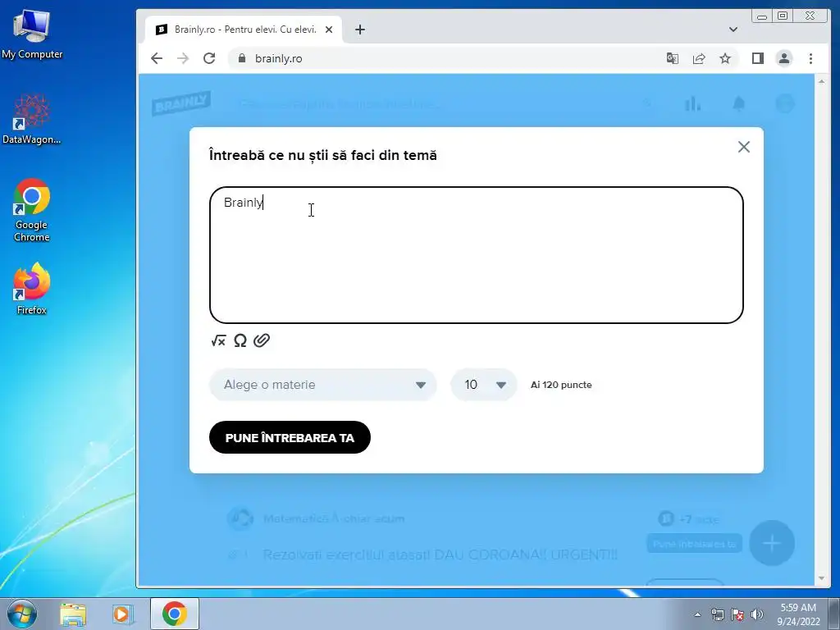The image size is (840, 630).
Task: Launch Windows Media Player from taskbar
Action: point(123,614)
